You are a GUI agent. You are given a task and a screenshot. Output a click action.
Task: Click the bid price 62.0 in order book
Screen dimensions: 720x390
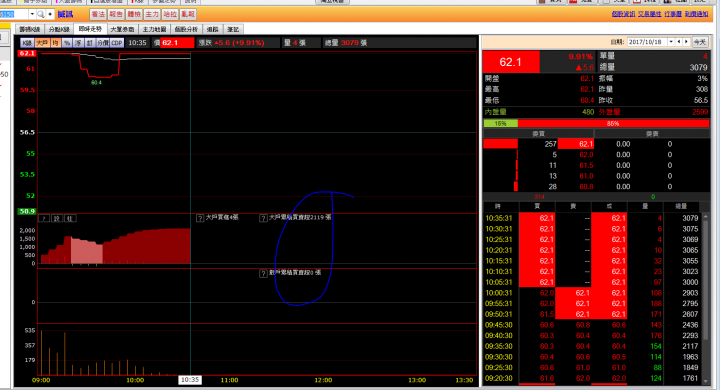(x=586, y=155)
